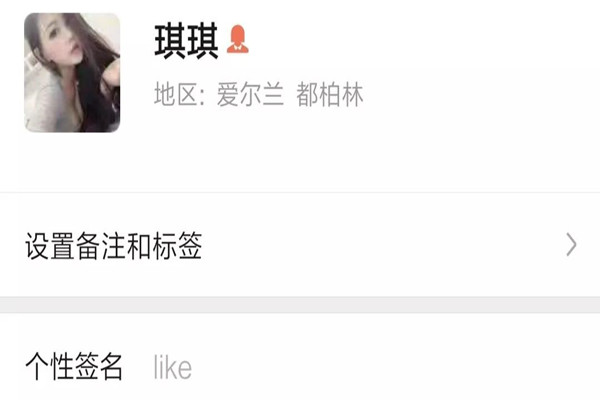Tap the 标签 characters in the remark row
Image resolution: width=600 pixels, height=400 pixels.
pos(177,246)
